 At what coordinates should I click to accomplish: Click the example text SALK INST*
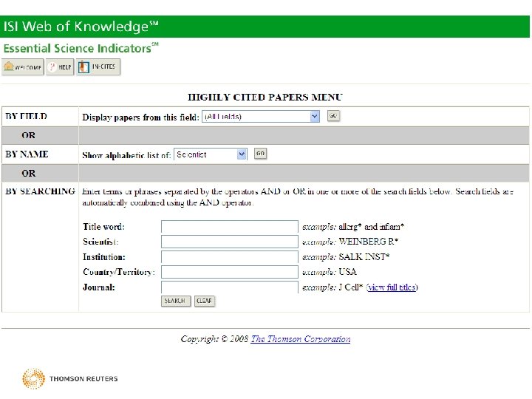point(364,257)
